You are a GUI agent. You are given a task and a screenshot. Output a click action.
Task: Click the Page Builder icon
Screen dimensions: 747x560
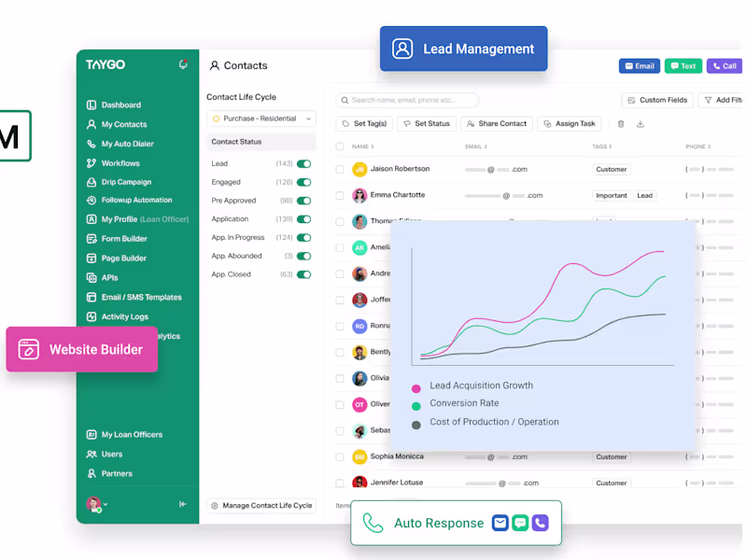[92, 259]
